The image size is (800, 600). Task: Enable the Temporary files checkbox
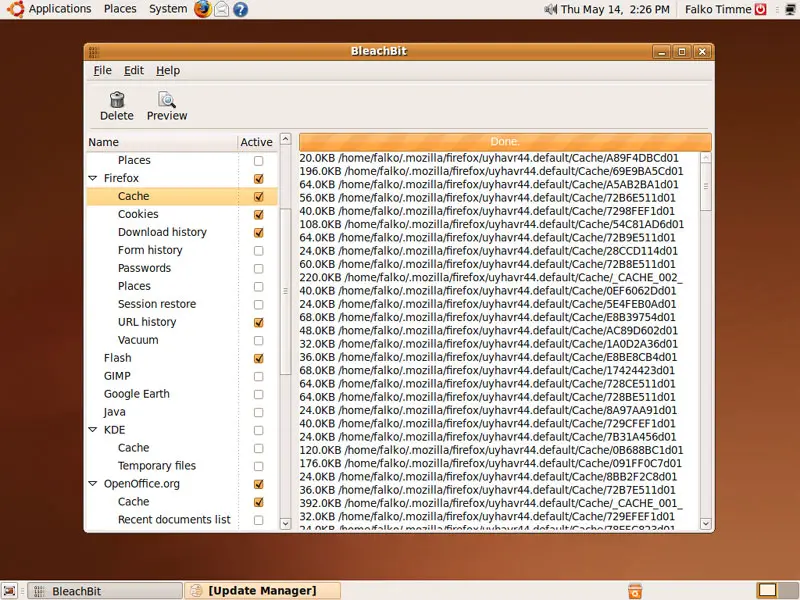(x=259, y=466)
